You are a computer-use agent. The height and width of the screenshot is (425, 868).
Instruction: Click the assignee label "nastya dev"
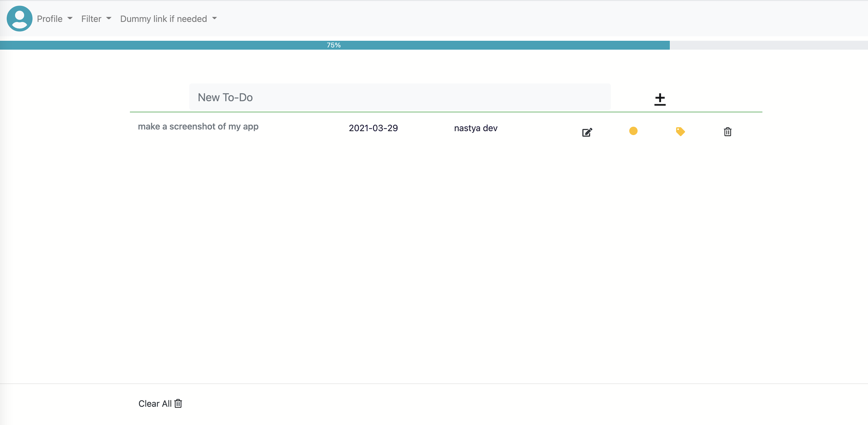[476, 128]
